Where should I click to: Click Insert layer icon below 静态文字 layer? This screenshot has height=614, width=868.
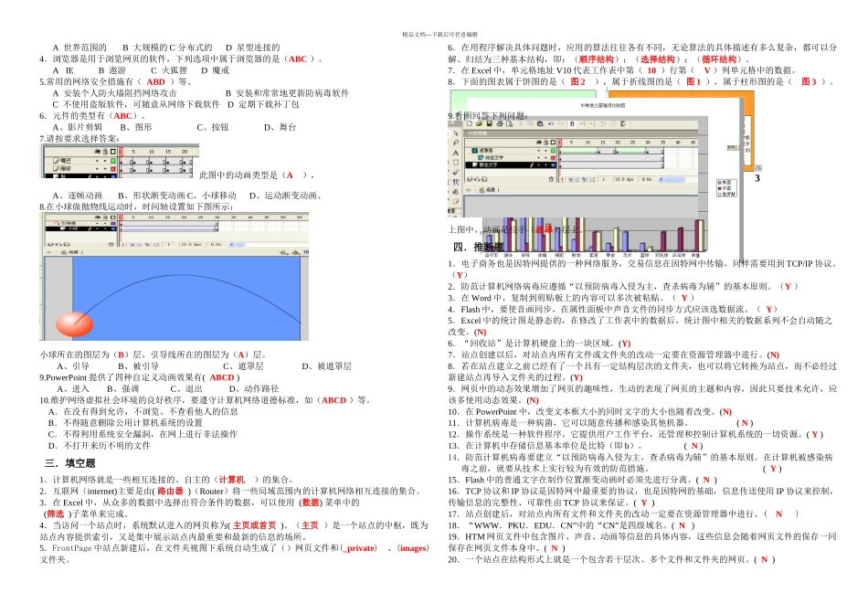[x=470, y=179]
